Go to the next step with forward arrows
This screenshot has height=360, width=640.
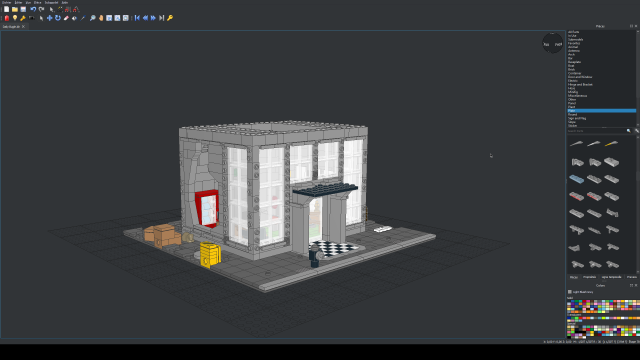coord(153,18)
